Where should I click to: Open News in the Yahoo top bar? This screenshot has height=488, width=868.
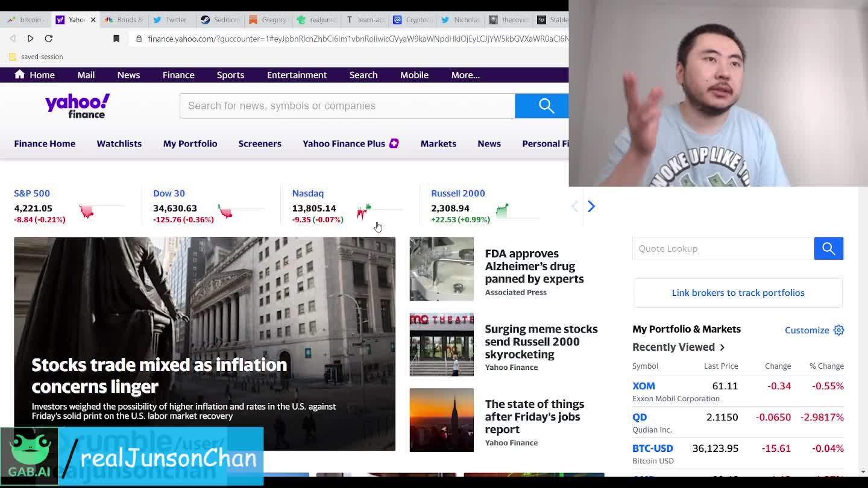(x=128, y=75)
